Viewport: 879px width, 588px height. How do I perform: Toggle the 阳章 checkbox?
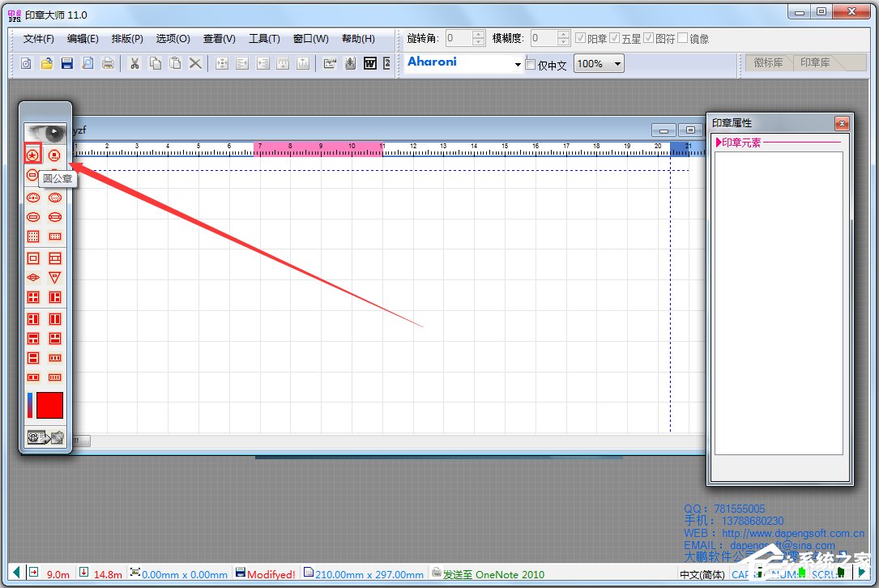[x=581, y=38]
